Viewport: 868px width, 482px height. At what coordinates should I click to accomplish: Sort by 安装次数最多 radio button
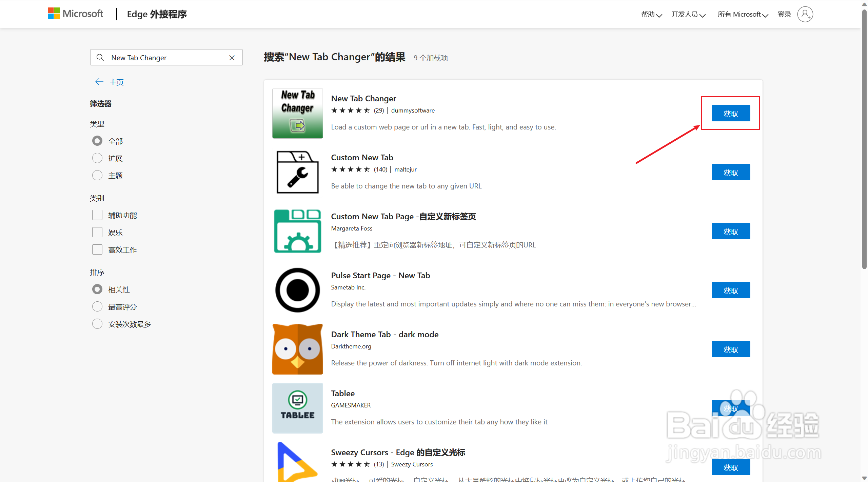tap(97, 324)
